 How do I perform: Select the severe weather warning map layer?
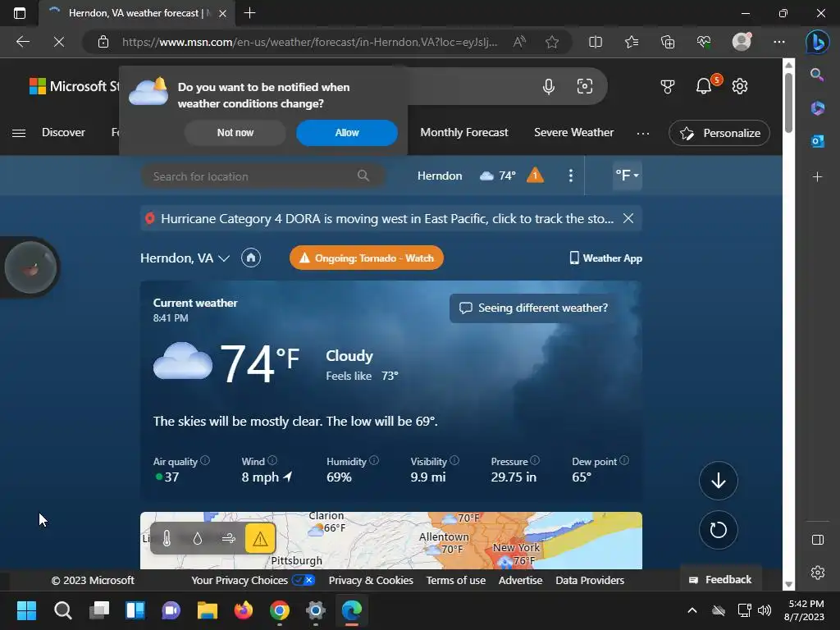coord(260,538)
